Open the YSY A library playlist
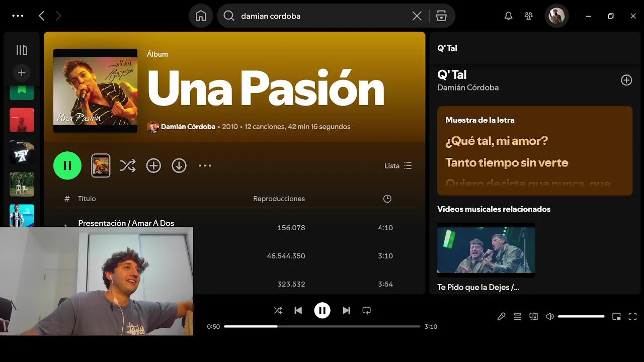The image size is (644, 362). [x=22, y=152]
